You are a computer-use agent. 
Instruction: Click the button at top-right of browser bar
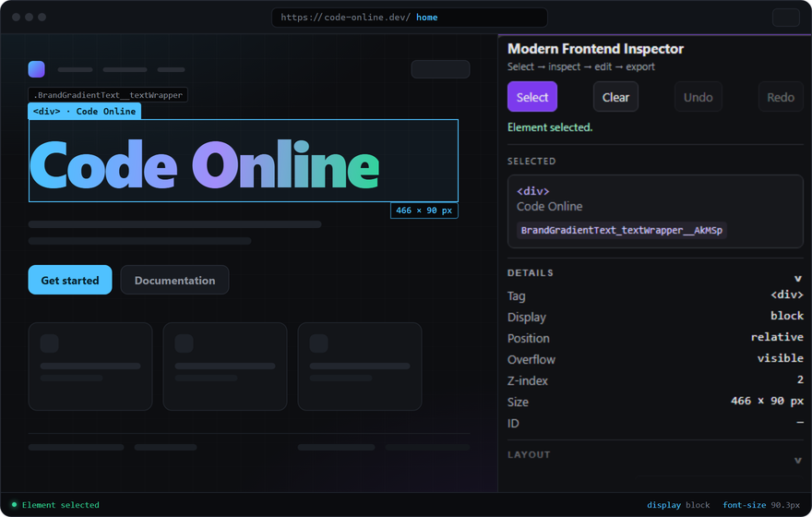click(785, 18)
